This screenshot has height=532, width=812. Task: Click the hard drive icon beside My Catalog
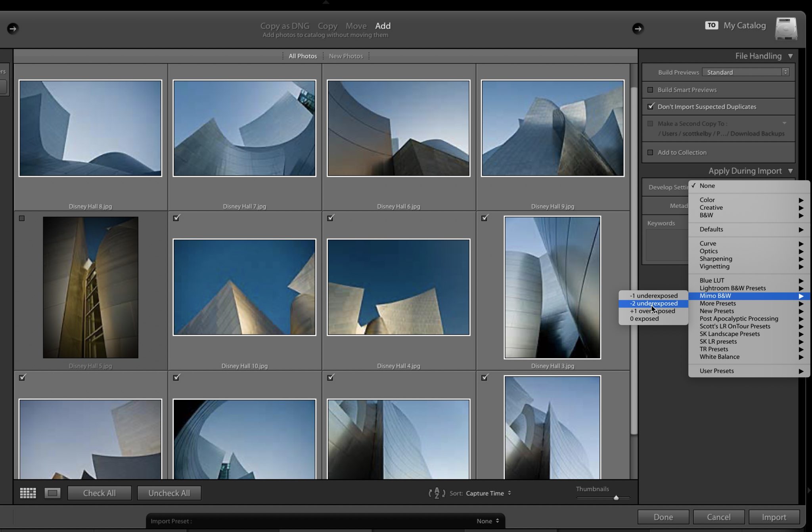click(x=786, y=29)
